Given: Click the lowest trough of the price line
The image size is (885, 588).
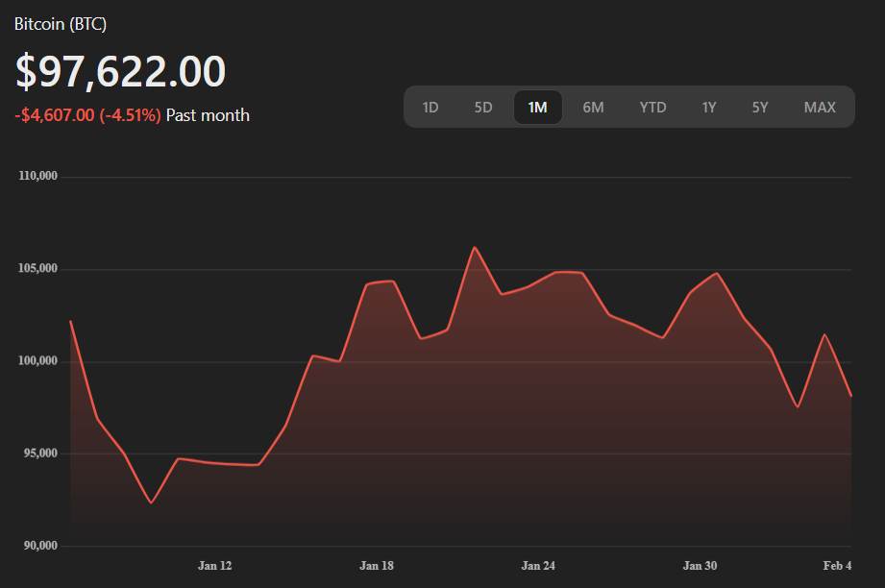Looking at the screenshot, I should (151, 502).
